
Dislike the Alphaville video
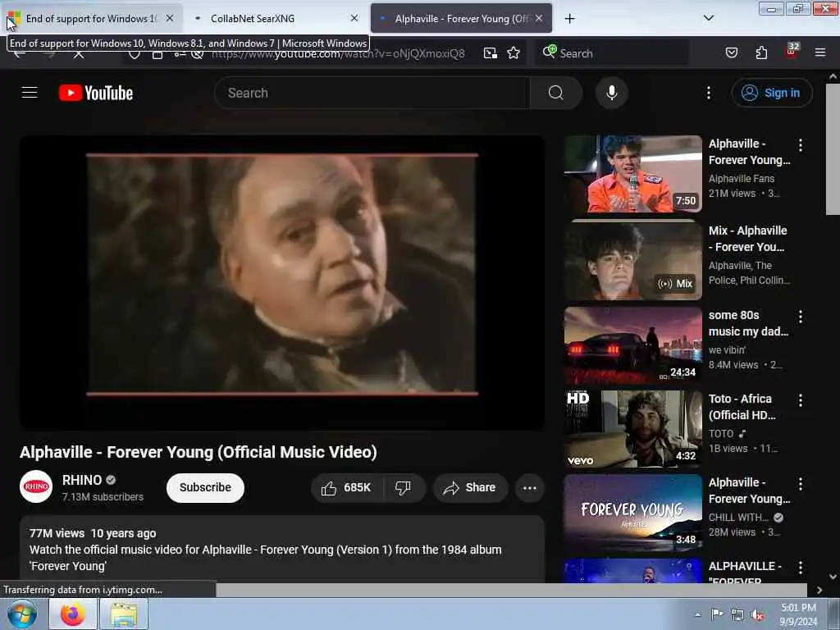pyautogui.click(x=403, y=487)
